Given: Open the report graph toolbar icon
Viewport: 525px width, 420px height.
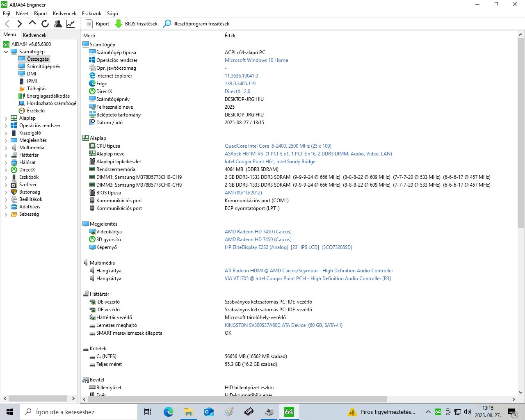Looking at the screenshot, I should tap(71, 24).
